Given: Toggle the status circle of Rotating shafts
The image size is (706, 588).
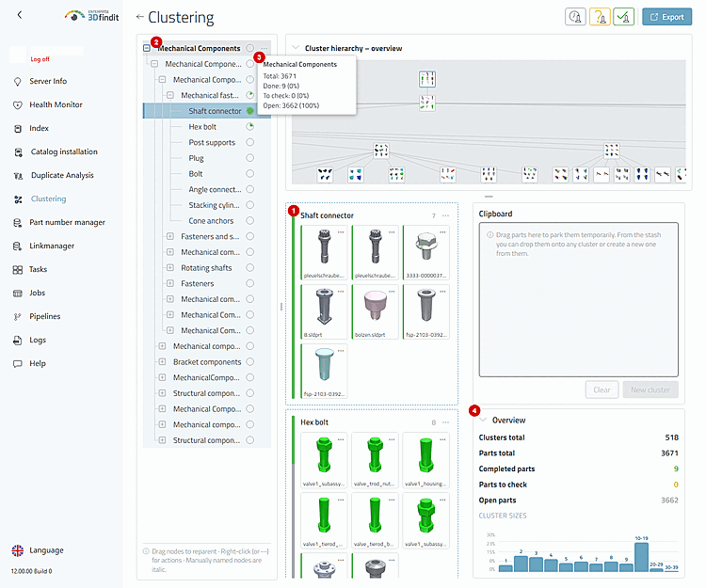Looking at the screenshot, I should pyautogui.click(x=249, y=268).
